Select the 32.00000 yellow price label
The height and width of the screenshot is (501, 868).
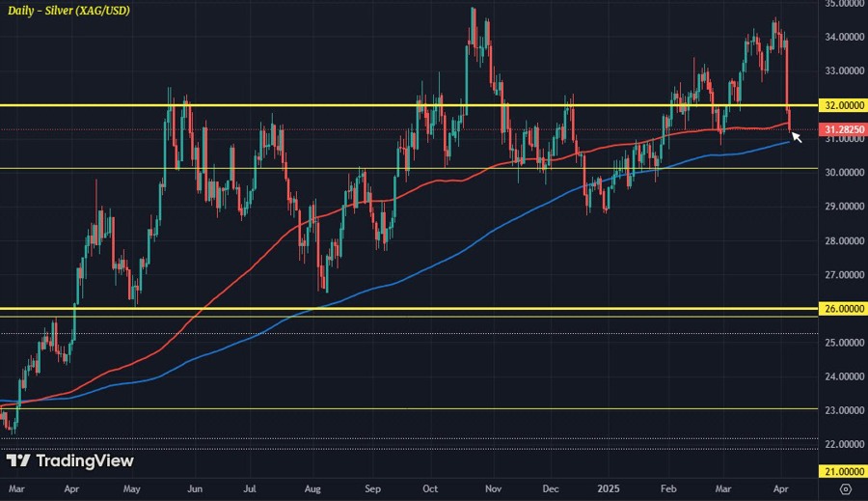tap(843, 105)
